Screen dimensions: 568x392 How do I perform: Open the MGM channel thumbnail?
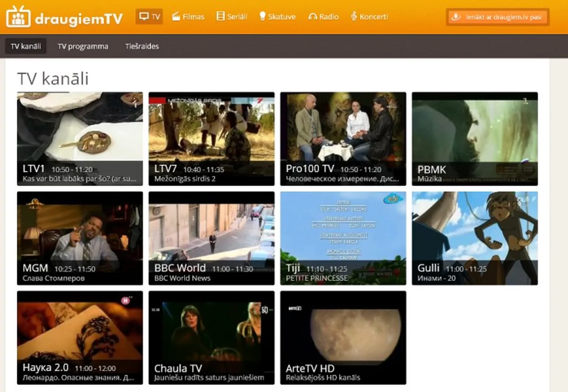[80, 238]
